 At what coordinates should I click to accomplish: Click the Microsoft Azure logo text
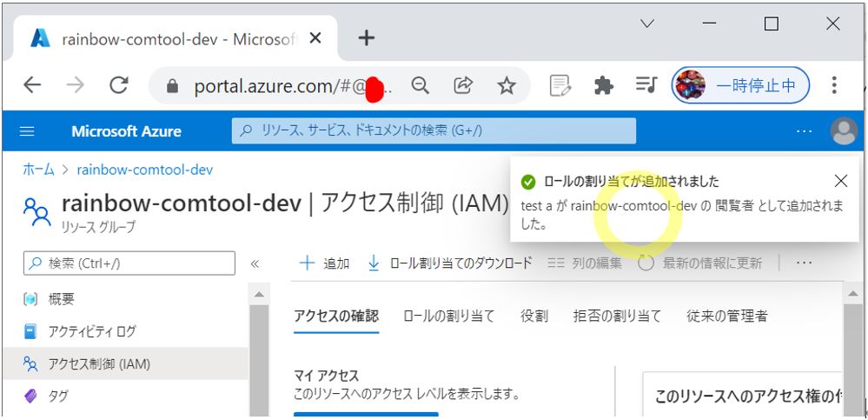pos(126,131)
